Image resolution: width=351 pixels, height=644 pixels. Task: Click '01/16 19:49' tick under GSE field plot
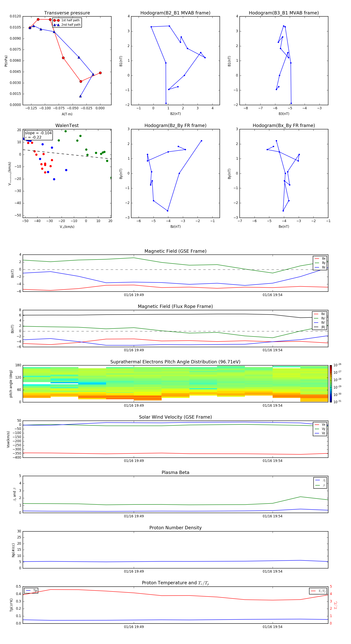[x=134, y=295]
